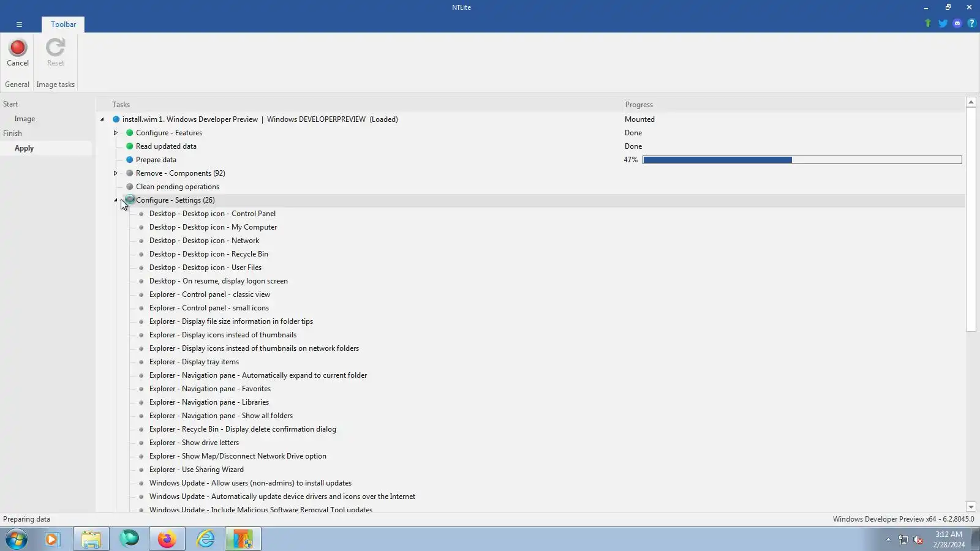The height and width of the screenshot is (551, 980).
Task: Click the NTLite taskbar icon
Action: click(x=243, y=539)
